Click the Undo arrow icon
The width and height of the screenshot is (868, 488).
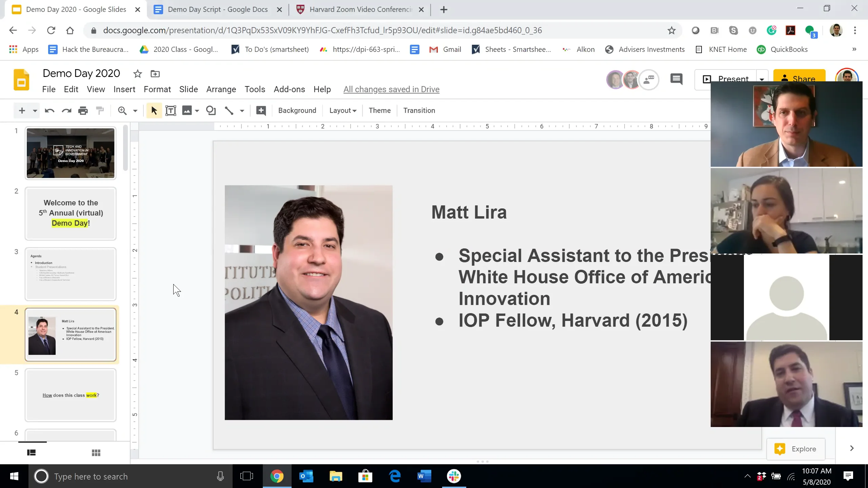pyautogui.click(x=50, y=110)
